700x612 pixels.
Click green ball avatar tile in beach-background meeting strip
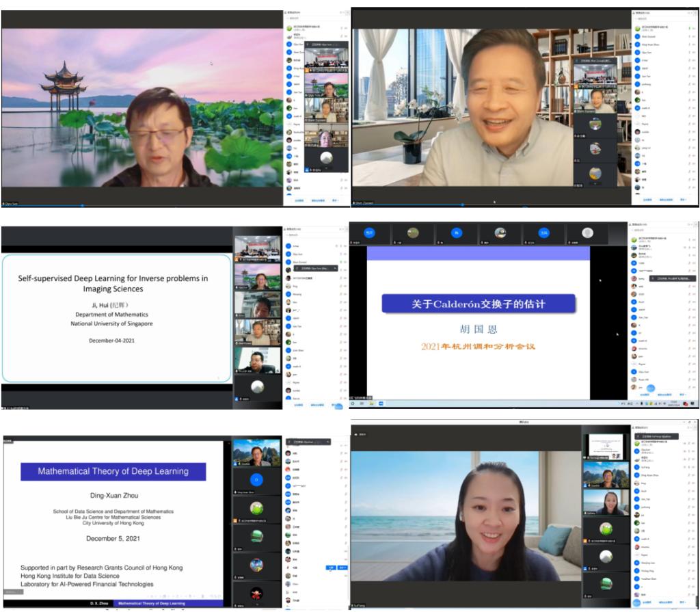[x=605, y=528]
